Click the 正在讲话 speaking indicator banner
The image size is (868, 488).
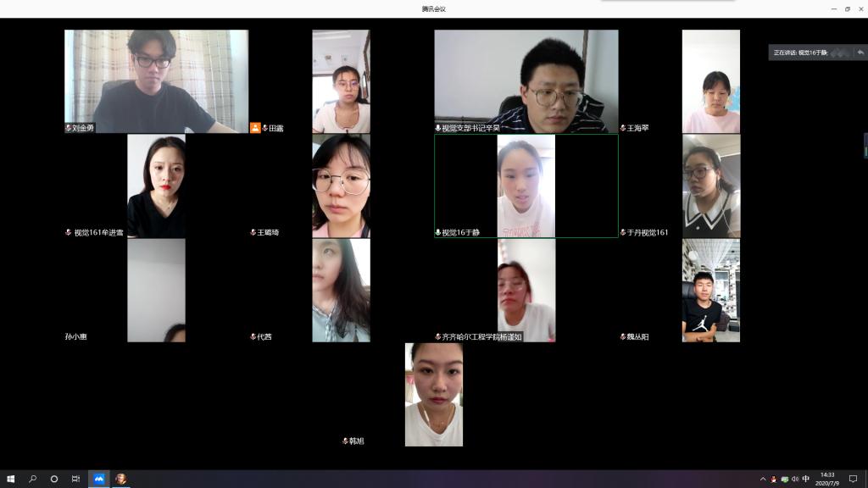810,53
